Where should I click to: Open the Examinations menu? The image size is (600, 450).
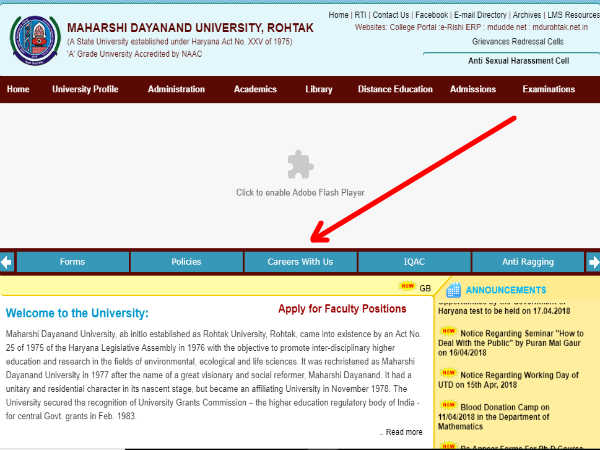(548, 89)
